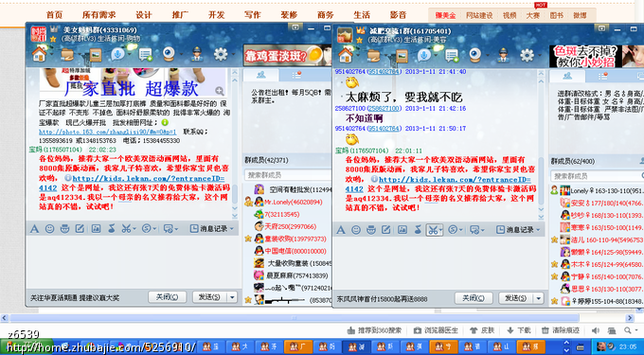
Task: Open 推广 in website navigation
Action: tap(180, 15)
